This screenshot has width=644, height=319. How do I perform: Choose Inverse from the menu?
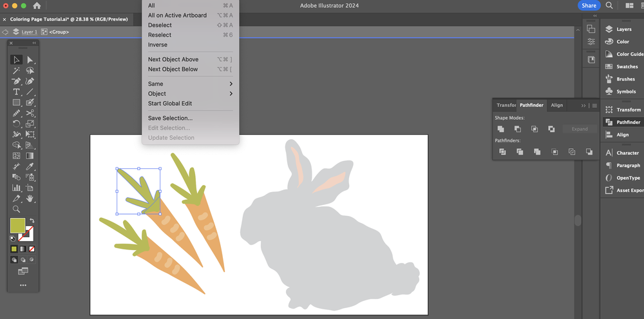pyautogui.click(x=191, y=45)
